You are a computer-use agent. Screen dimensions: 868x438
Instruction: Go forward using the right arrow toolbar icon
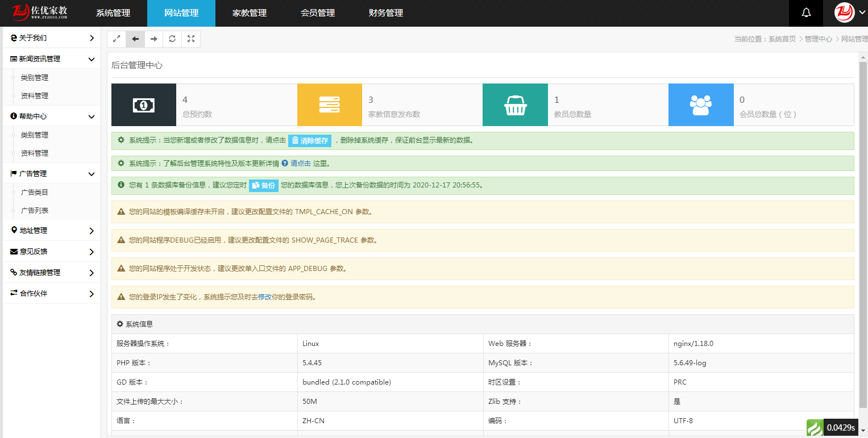tap(153, 39)
